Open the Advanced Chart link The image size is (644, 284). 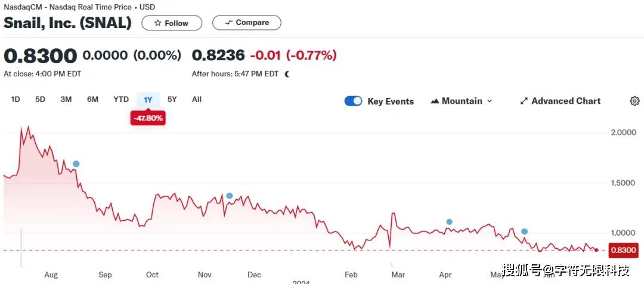[x=560, y=101]
